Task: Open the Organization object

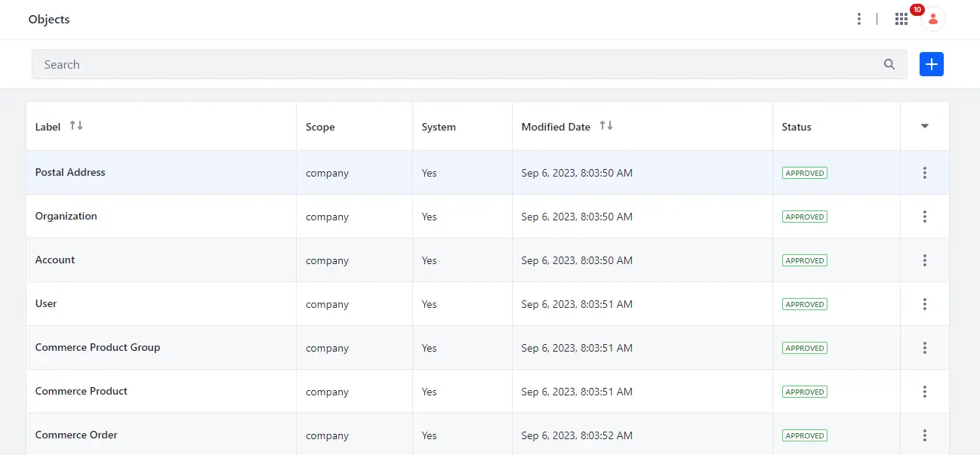Action: pyautogui.click(x=66, y=216)
